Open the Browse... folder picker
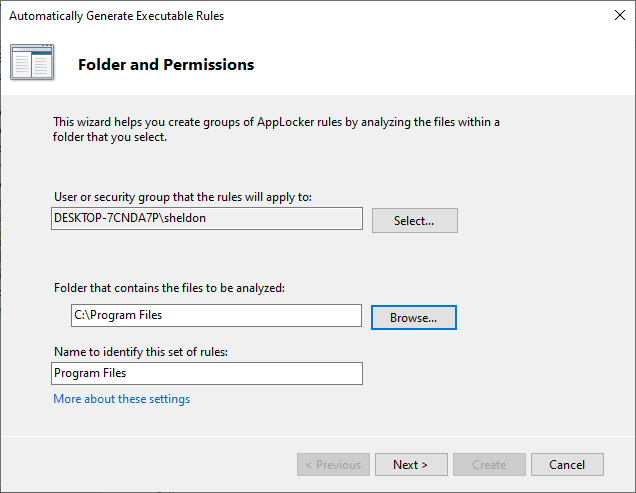 pyautogui.click(x=413, y=317)
